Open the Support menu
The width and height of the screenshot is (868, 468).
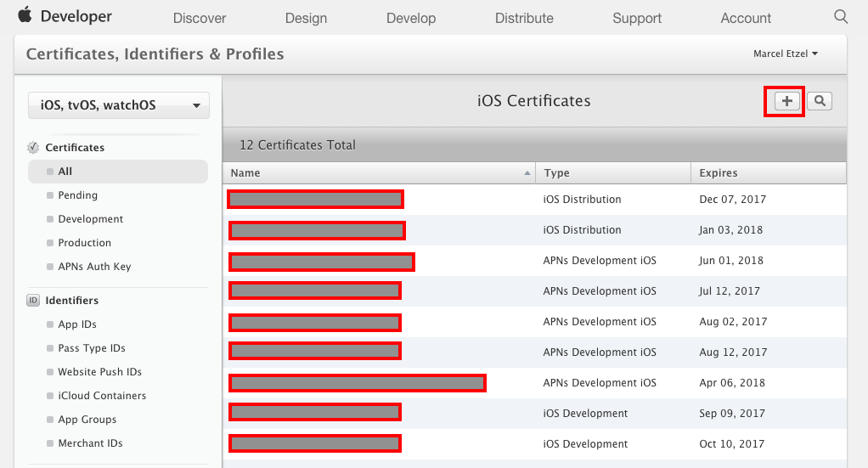pyautogui.click(x=637, y=19)
